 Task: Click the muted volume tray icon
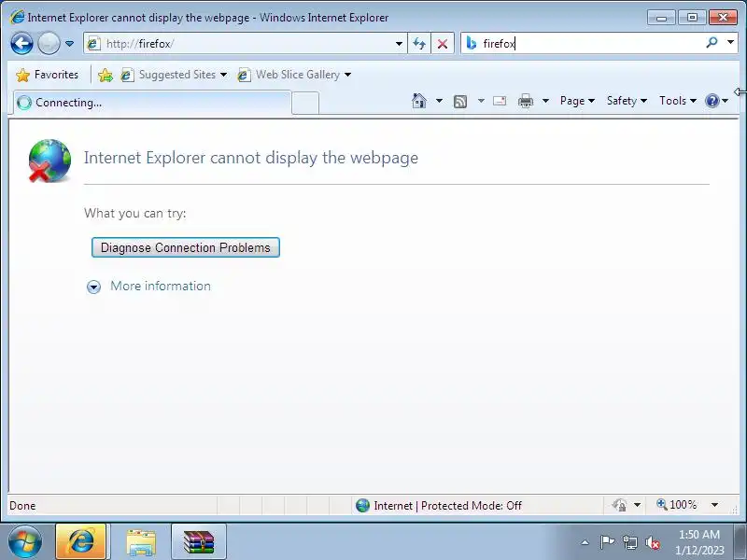653,543
